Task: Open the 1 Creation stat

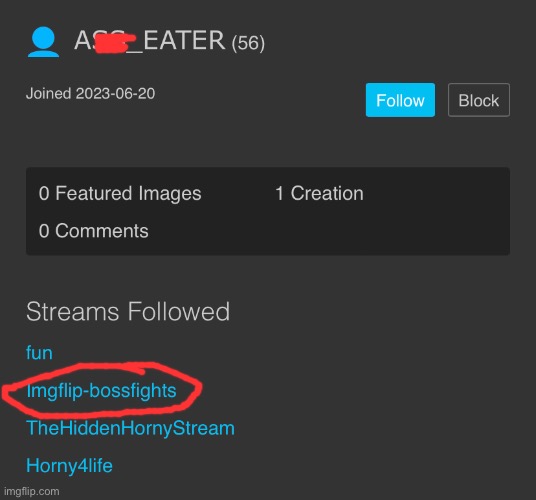Action: 319,193
